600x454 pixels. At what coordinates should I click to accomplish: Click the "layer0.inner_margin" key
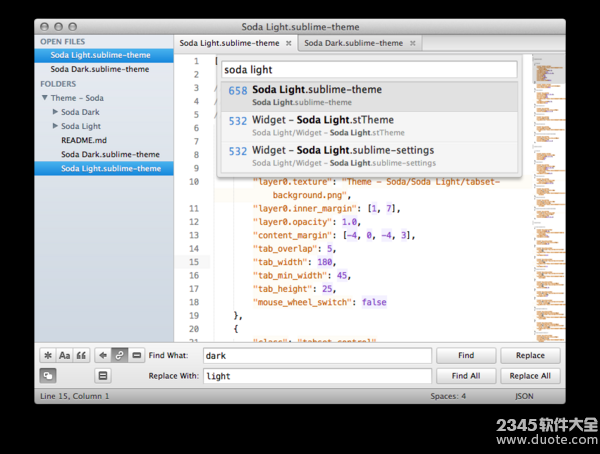(305, 209)
